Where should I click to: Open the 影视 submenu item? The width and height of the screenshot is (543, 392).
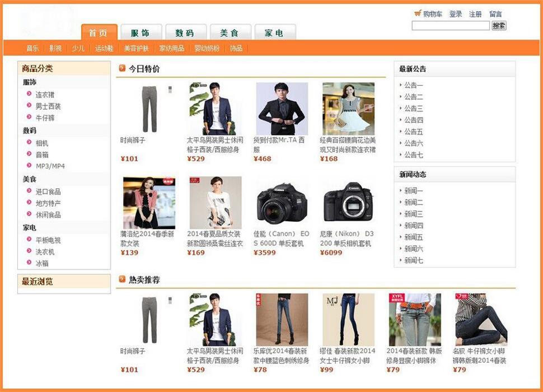click(x=55, y=48)
